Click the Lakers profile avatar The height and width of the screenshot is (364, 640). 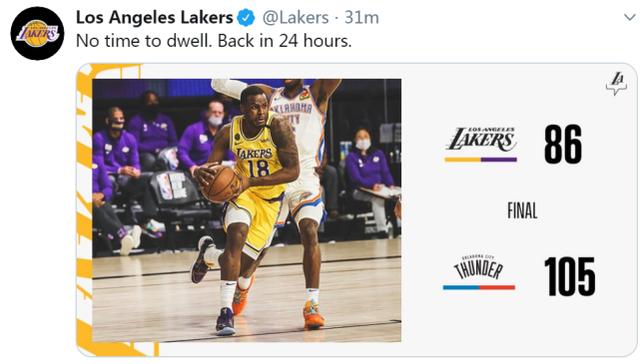[37, 33]
